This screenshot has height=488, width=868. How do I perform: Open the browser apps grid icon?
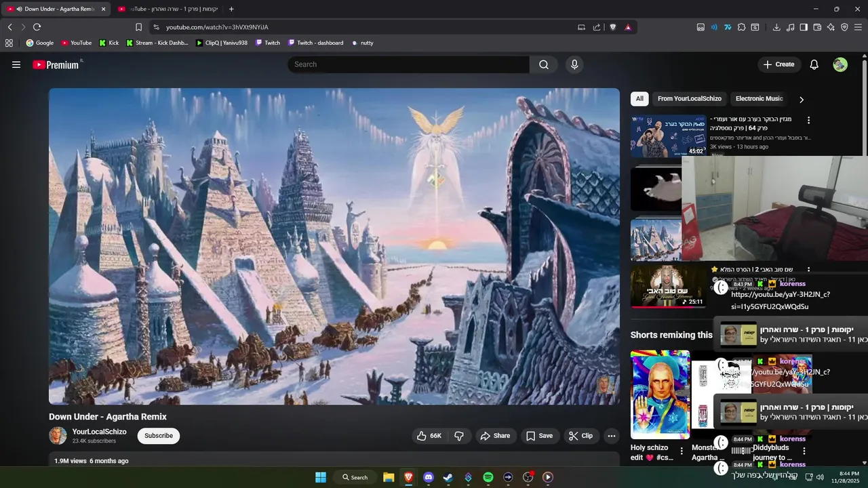pyautogui.click(x=9, y=43)
